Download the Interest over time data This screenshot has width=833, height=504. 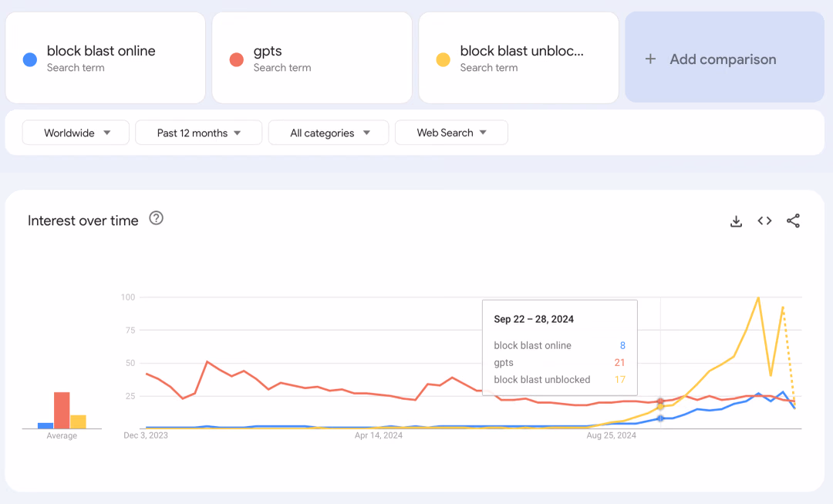736,220
